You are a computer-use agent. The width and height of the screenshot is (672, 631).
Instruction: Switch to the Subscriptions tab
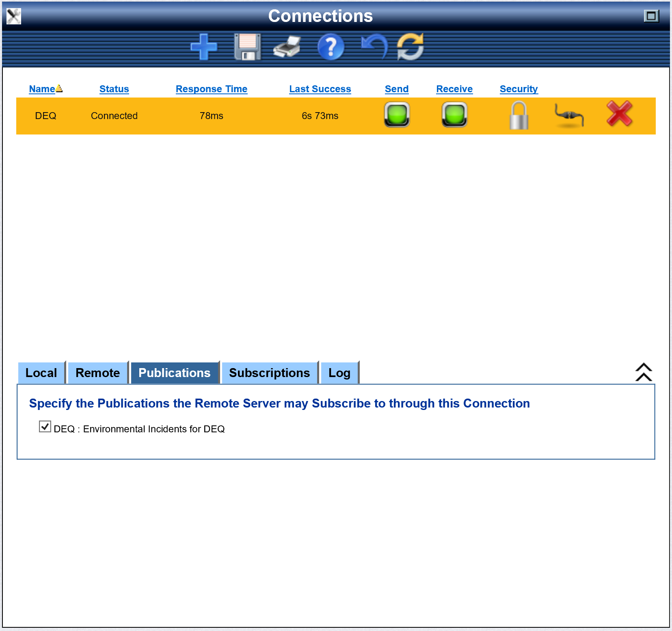pos(269,373)
